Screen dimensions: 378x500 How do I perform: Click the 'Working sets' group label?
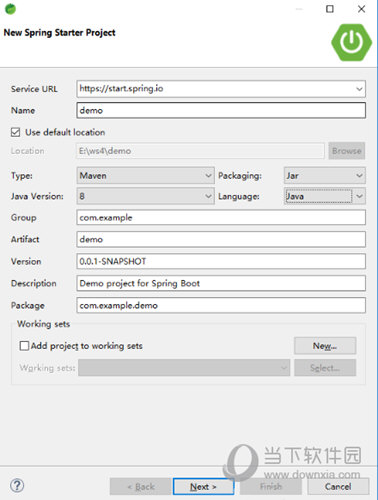click(x=44, y=324)
